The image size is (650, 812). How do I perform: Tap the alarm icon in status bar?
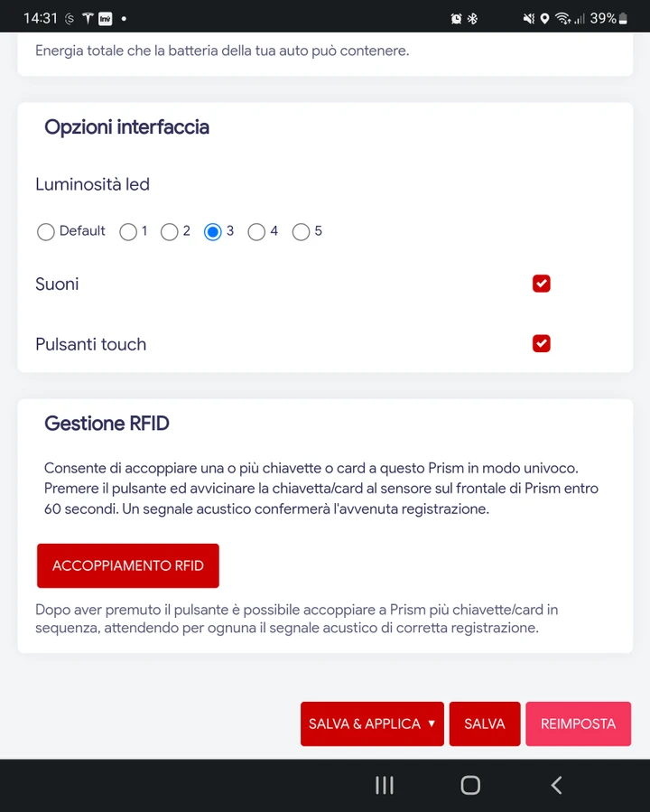tap(456, 19)
